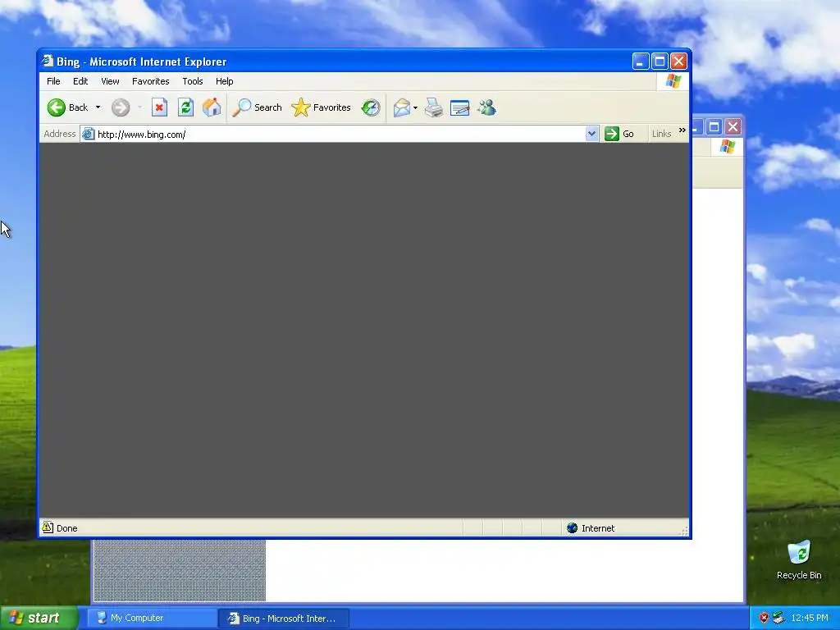
Task: Click the Edit page toolbar icon
Action: (459, 107)
